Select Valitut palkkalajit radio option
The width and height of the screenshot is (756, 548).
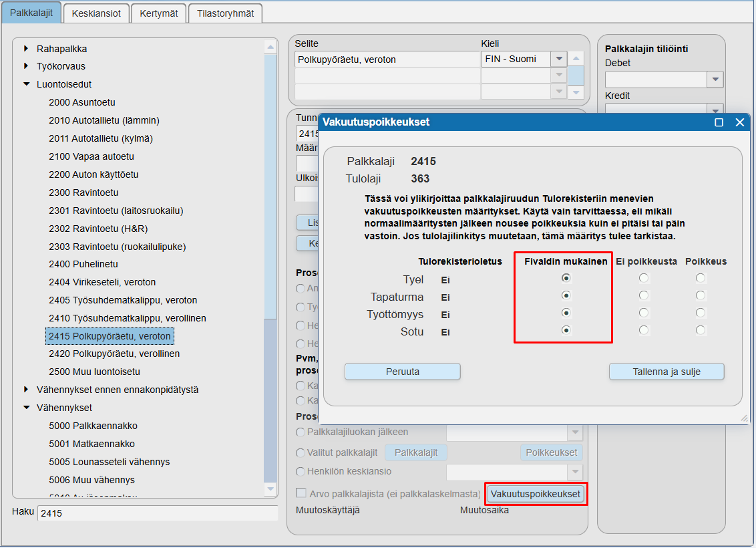pos(301,452)
